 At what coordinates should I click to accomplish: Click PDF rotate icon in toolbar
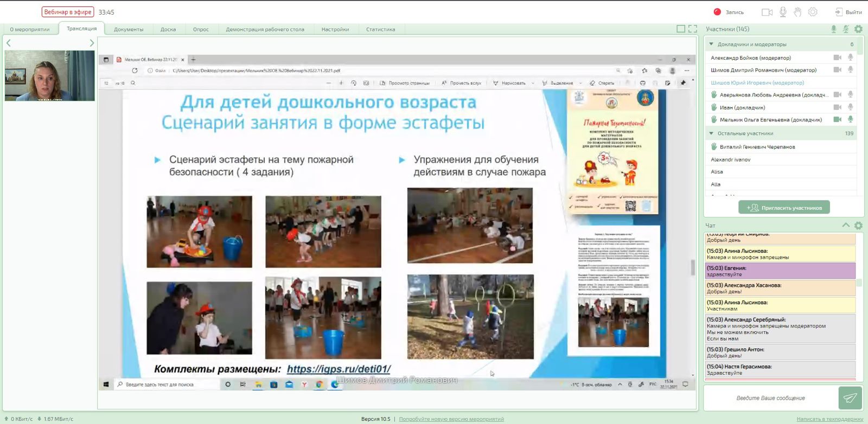click(x=354, y=83)
